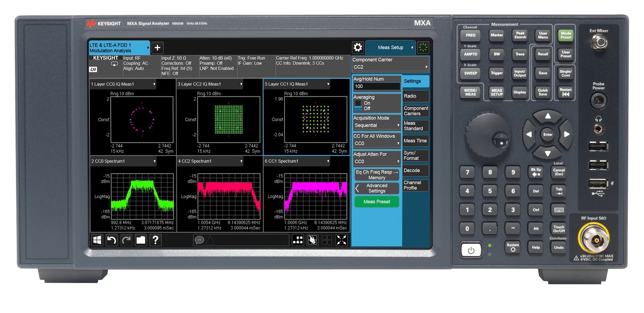This screenshot has height=313, width=644.
Task: Expand the Meas Setup menu dropdown
Action: click(x=390, y=48)
